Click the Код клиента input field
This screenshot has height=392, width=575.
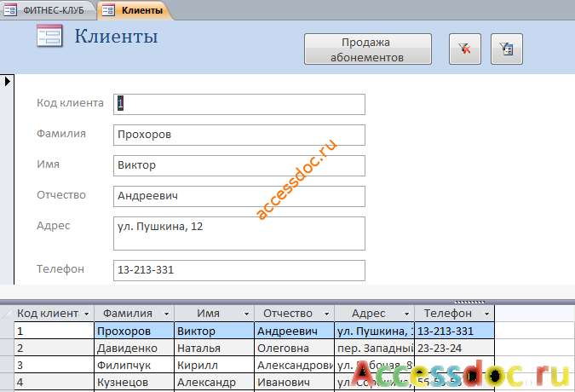239,104
